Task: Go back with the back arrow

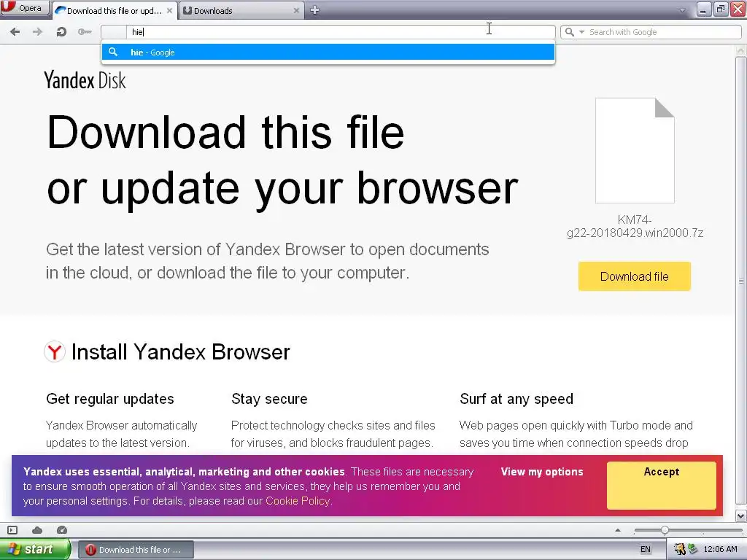Action: pyautogui.click(x=15, y=32)
